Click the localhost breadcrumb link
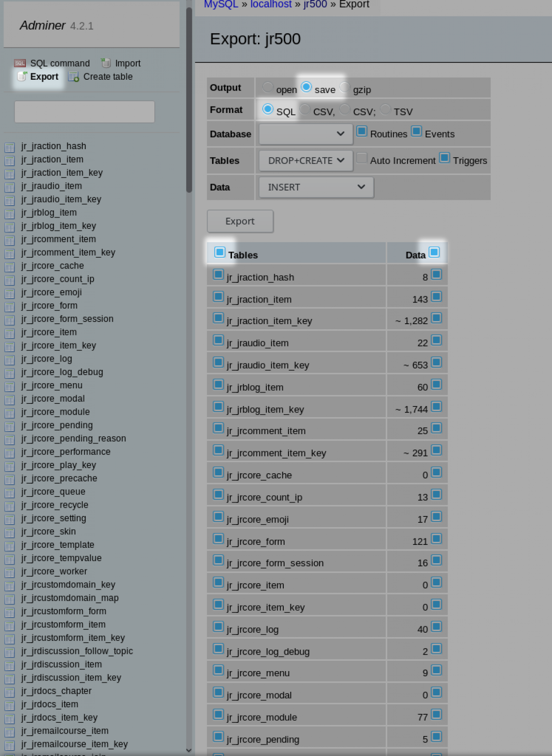552x756 pixels. pos(271,4)
